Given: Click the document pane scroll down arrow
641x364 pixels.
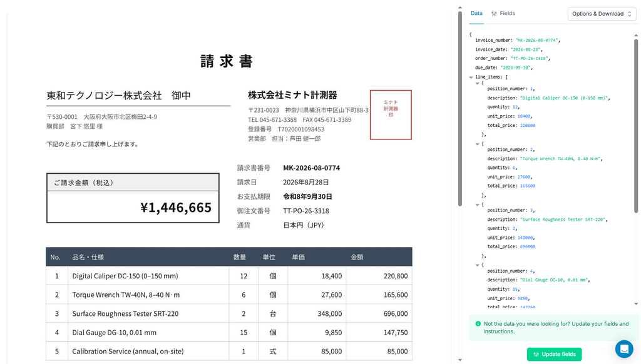Looking at the screenshot, I should [460, 360].
